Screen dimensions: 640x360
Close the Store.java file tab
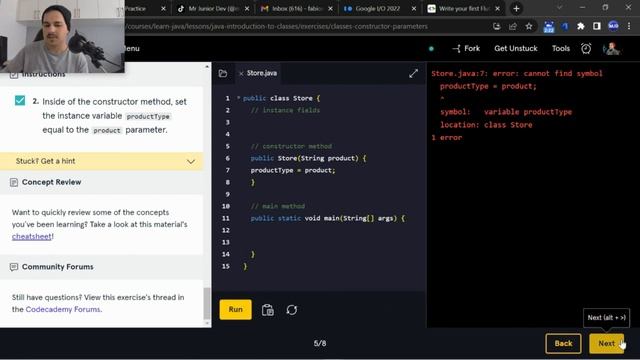click(241, 73)
